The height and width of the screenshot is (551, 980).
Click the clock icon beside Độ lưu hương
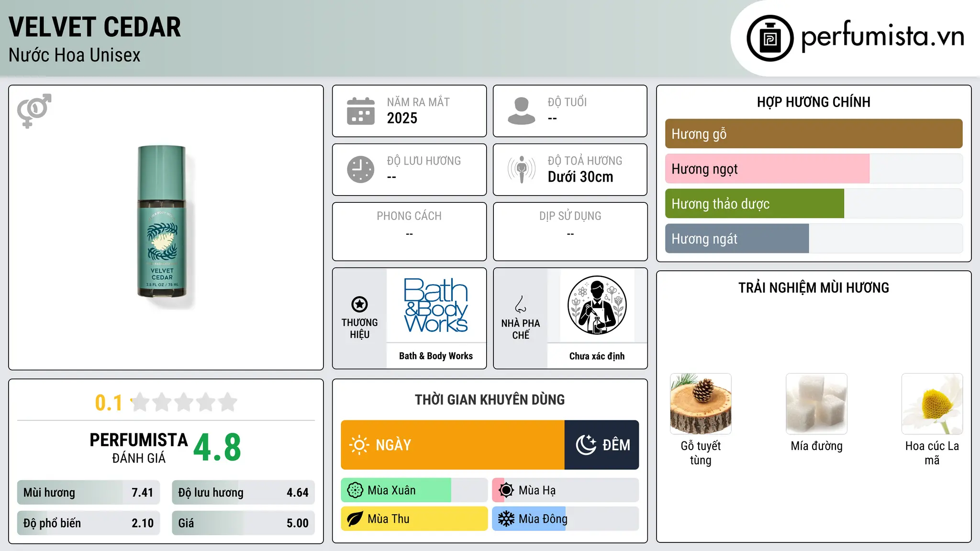coord(360,169)
